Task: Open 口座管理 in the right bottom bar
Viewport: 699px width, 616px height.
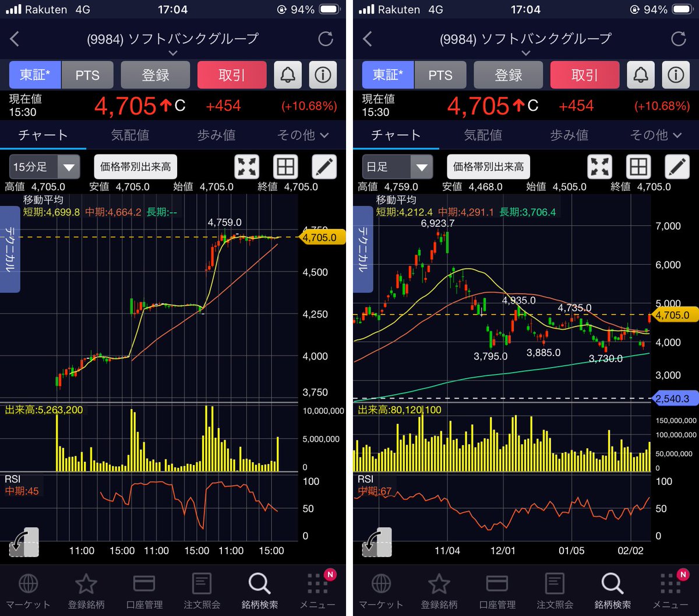Action: tap(497, 591)
